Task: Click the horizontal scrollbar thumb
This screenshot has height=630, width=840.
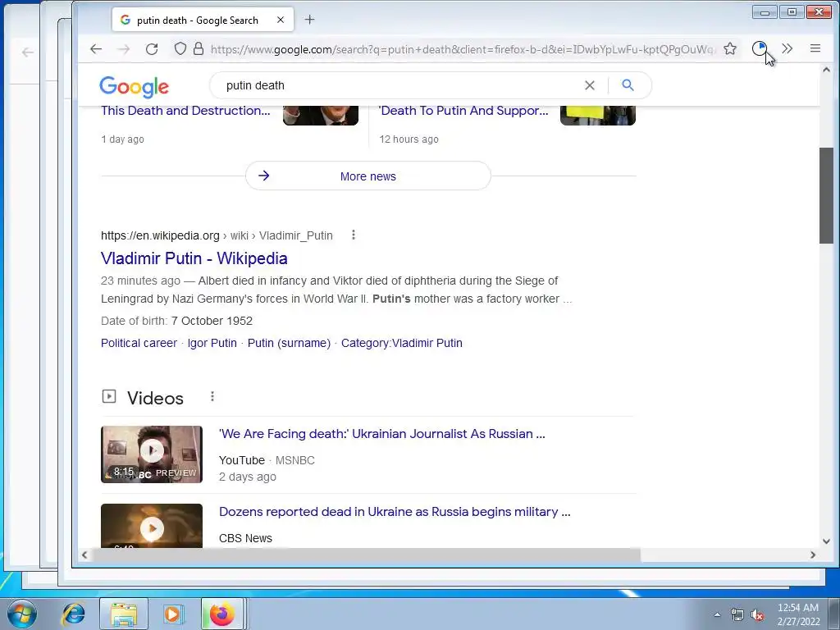Action: 367,555
